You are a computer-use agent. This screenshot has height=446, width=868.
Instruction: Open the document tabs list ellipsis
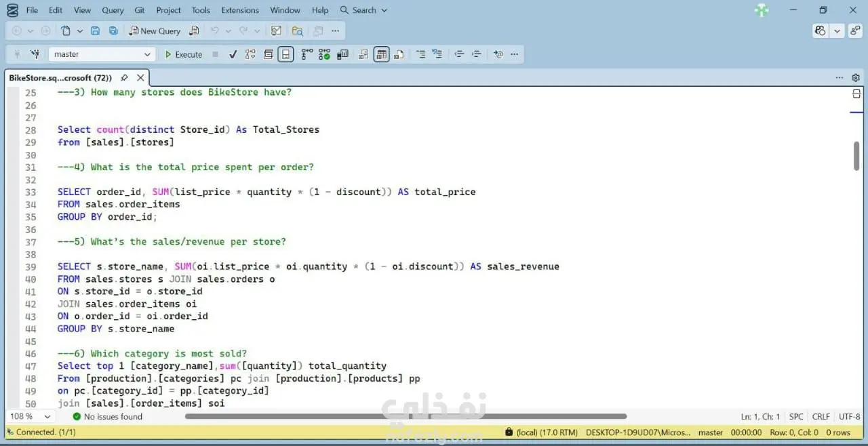[840, 78]
